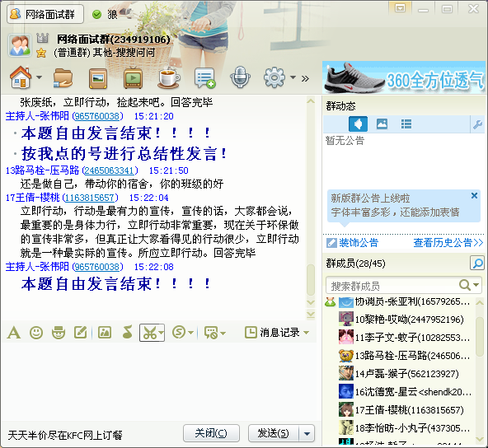The height and width of the screenshot is (448, 488).
Task: Switch to list view tab in 群动态
Action: coord(406,124)
